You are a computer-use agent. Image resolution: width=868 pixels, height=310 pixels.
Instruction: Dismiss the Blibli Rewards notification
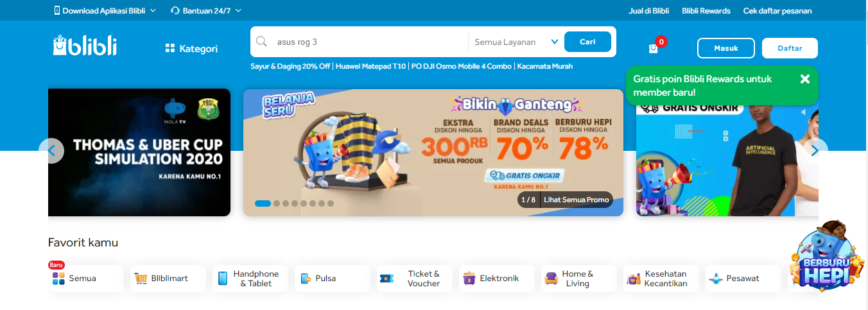(x=805, y=79)
